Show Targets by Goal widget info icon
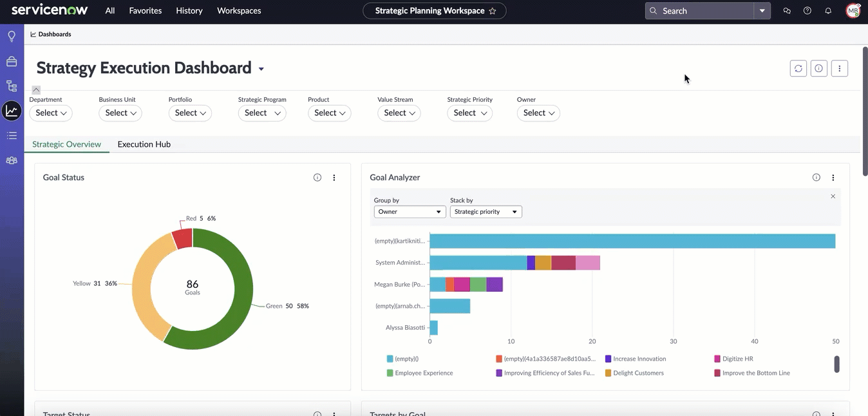This screenshot has width=868, height=416. pyautogui.click(x=816, y=415)
